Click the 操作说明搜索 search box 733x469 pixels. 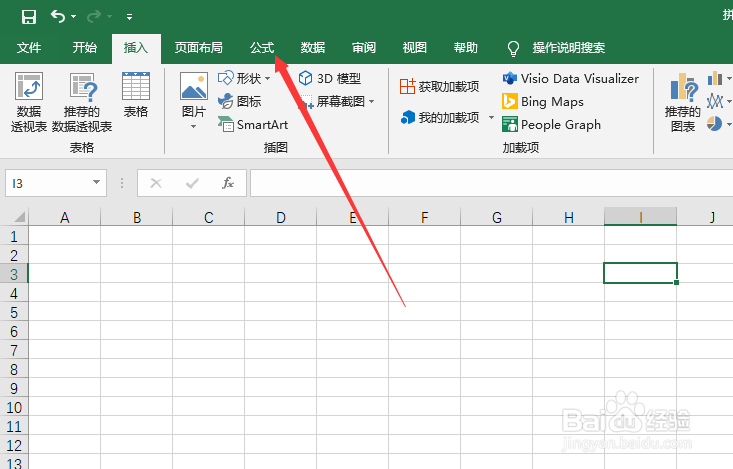(568, 47)
